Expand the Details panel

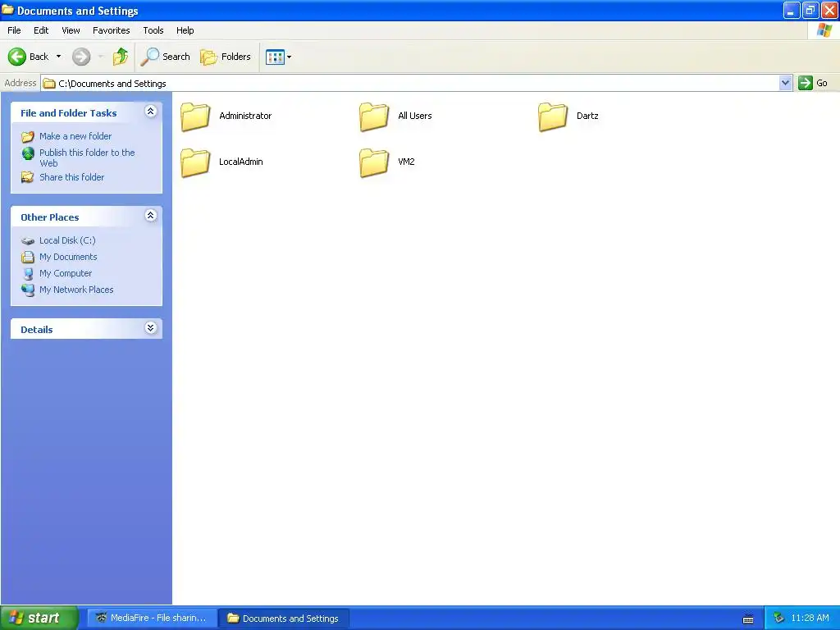pos(151,328)
